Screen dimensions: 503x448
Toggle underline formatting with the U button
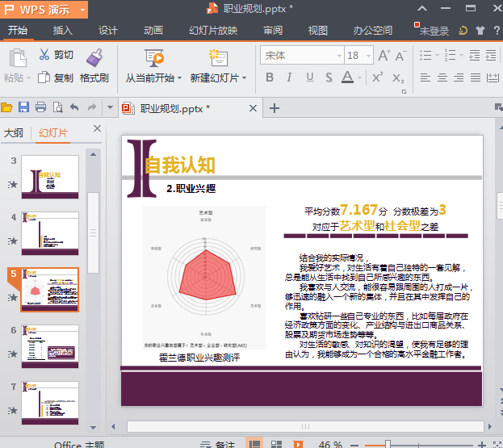pos(310,77)
